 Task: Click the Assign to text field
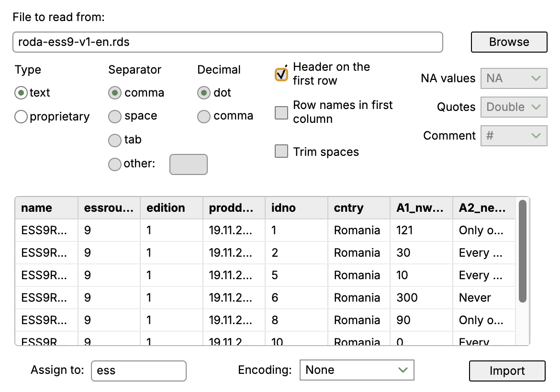click(139, 371)
